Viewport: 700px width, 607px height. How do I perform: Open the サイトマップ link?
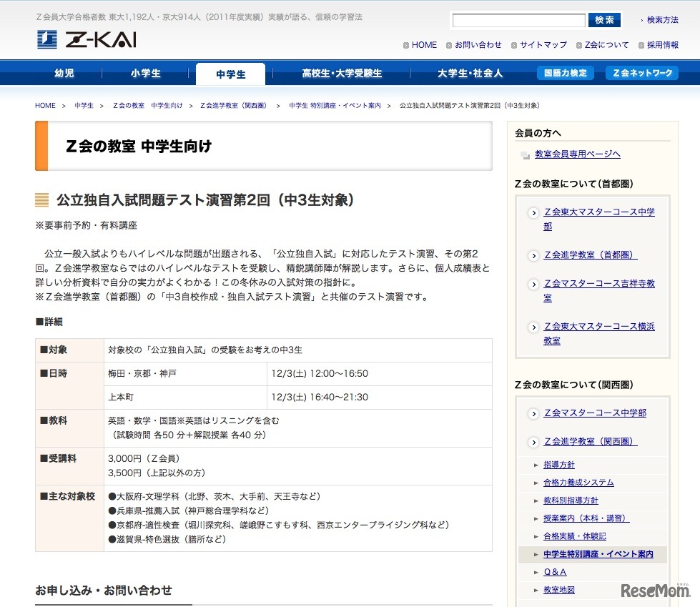543,45
